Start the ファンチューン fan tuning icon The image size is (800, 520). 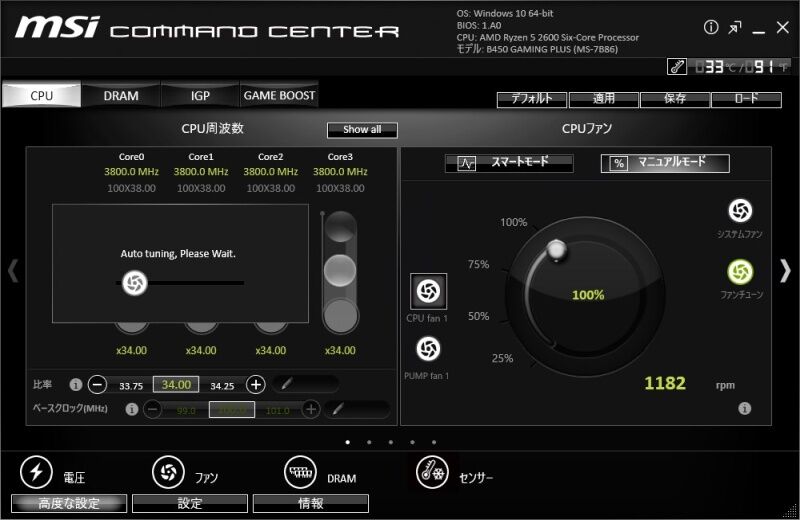[x=740, y=271]
